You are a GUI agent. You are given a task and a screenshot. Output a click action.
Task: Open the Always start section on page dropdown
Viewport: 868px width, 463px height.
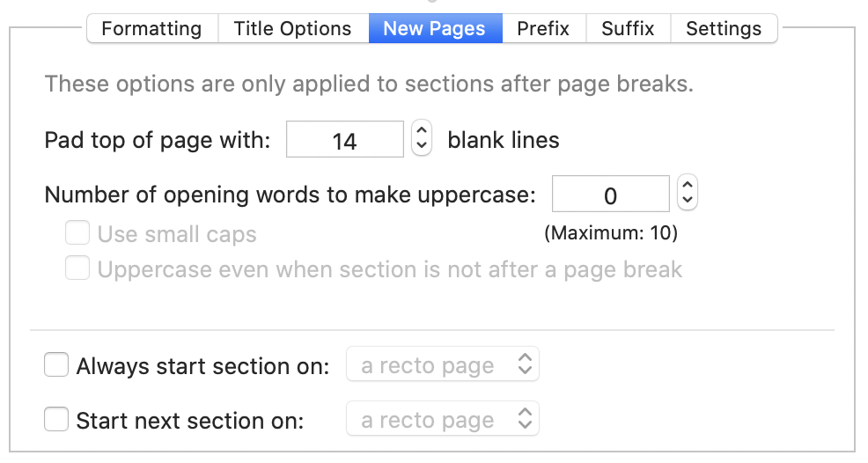click(x=443, y=364)
